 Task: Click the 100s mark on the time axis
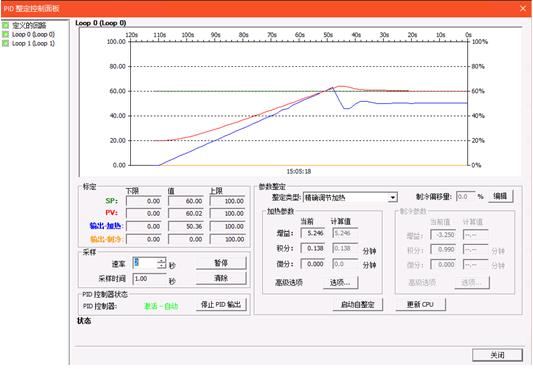coord(188,35)
